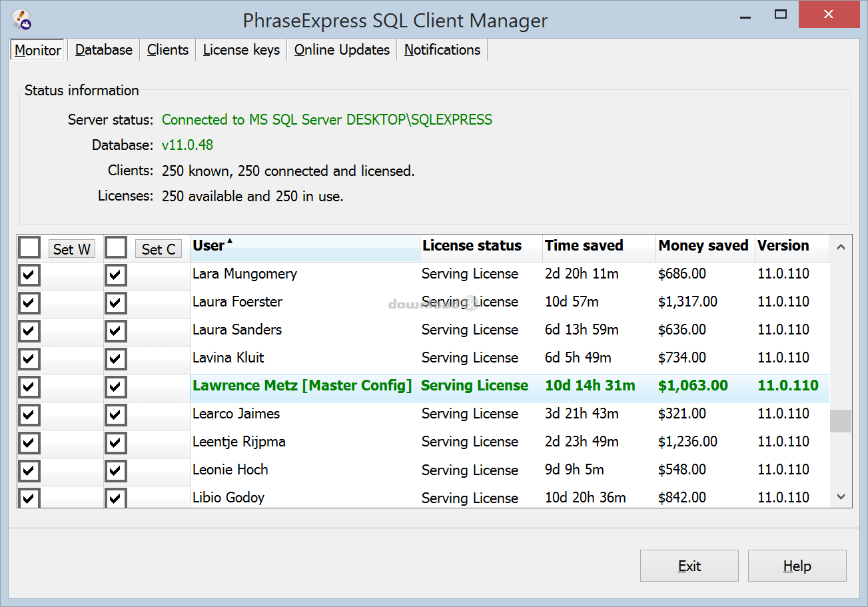Select user Leonie Hoch
Viewport: 868px width, 607px height.
click(x=230, y=470)
